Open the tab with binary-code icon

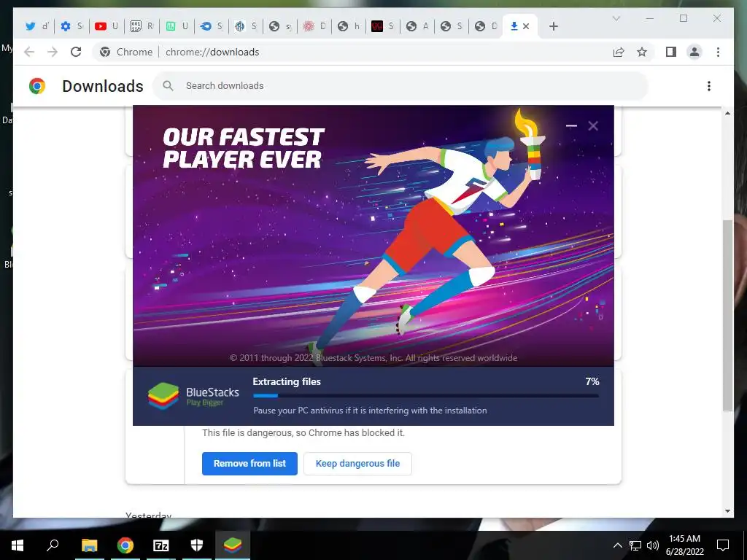pos(141,26)
